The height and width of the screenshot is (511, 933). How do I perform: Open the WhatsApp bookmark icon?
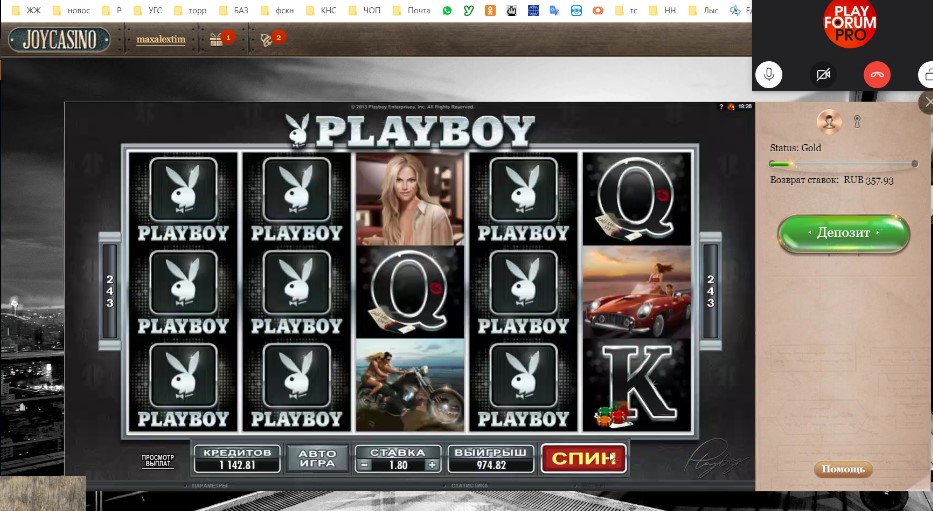click(x=447, y=10)
